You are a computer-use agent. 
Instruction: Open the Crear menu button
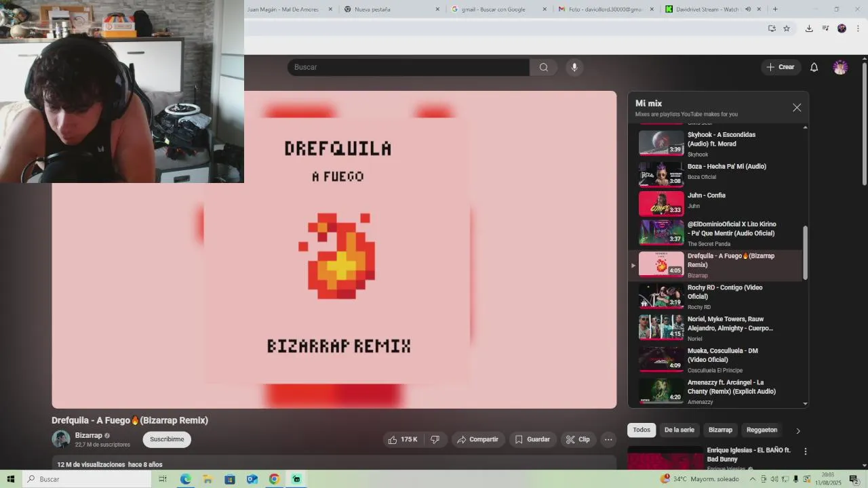tap(781, 67)
